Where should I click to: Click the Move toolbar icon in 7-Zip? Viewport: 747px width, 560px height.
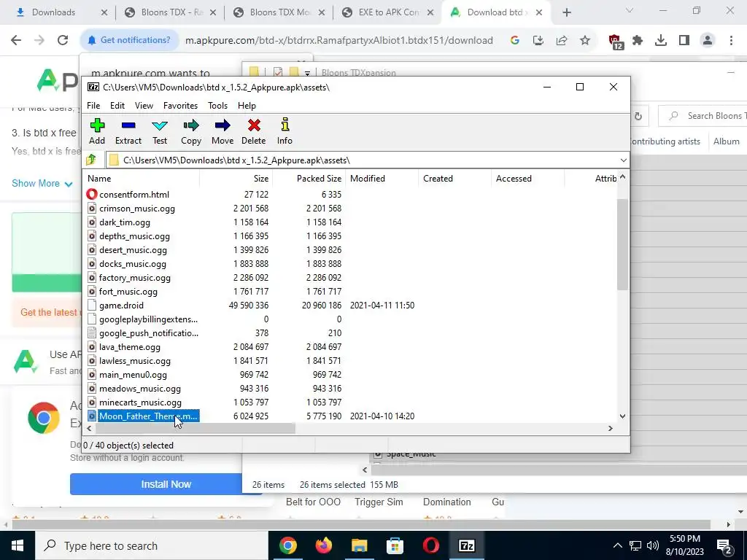(222, 125)
